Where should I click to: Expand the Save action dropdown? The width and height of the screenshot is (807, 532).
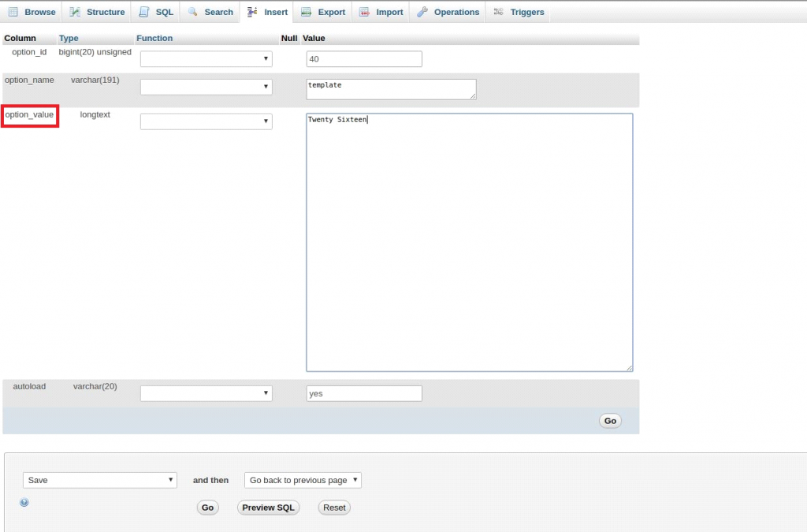(x=100, y=480)
